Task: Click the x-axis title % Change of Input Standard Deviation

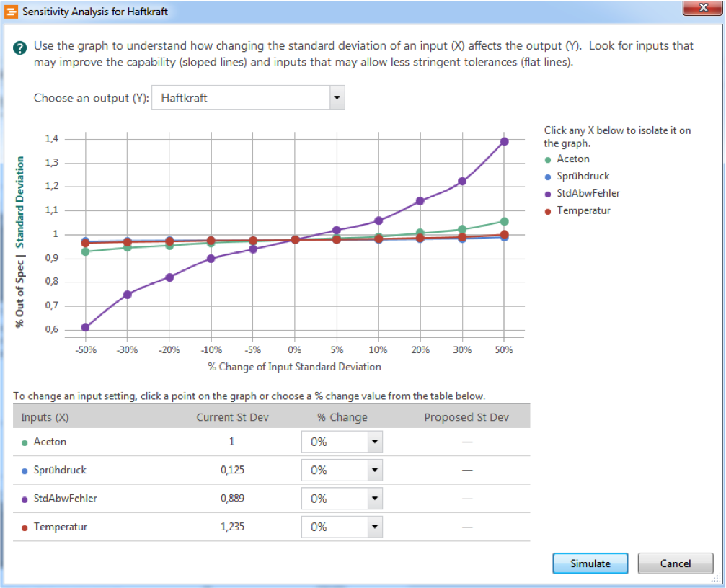Action: click(x=294, y=367)
